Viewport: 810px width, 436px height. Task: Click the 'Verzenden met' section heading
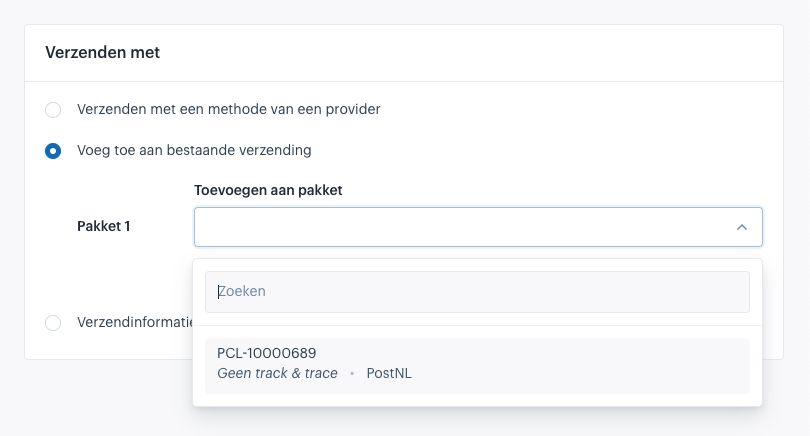[x=103, y=52]
